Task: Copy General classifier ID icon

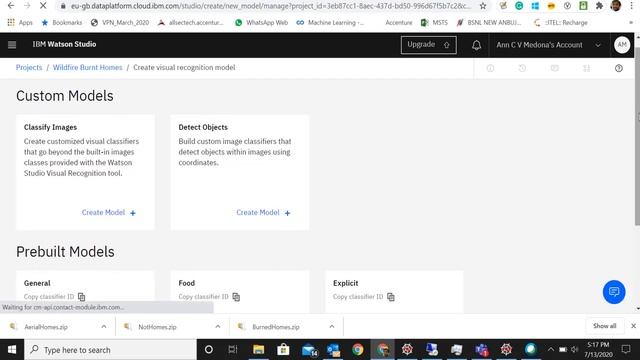Action: point(82,297)
